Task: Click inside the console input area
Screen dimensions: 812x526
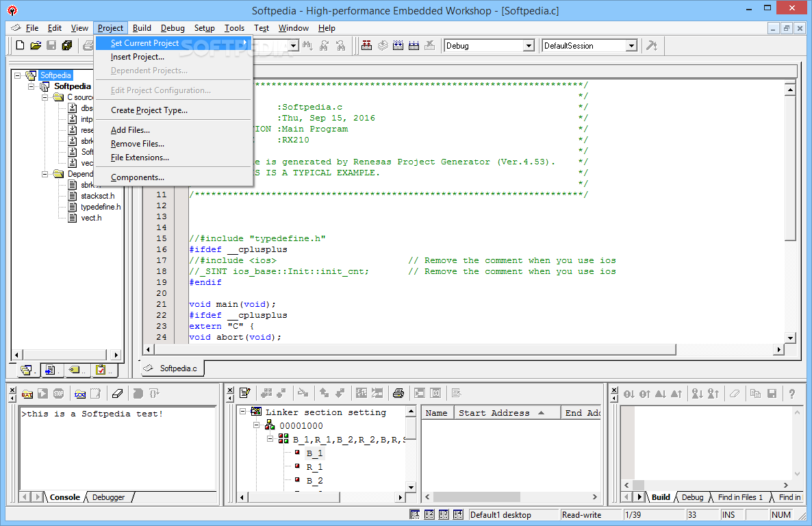Action: tap(118, 449)
